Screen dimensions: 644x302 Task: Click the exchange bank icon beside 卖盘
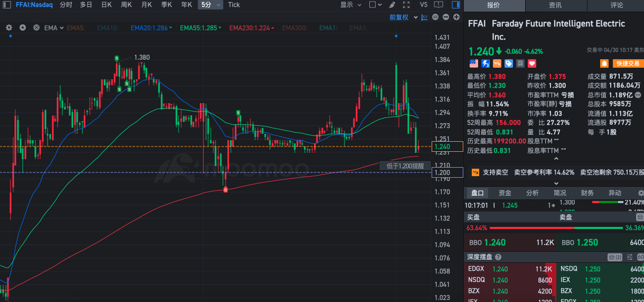click(640, 217)
